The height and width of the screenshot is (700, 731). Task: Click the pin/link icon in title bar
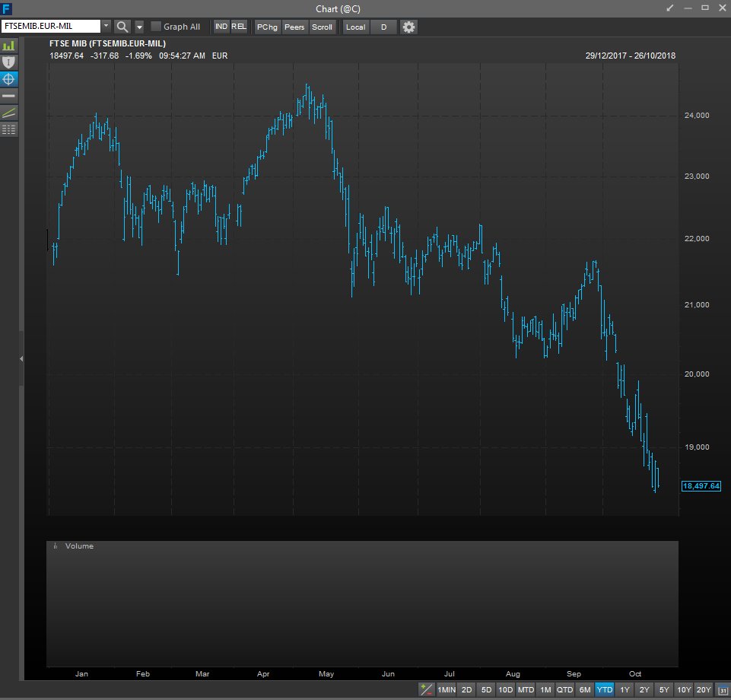[670, 8]
